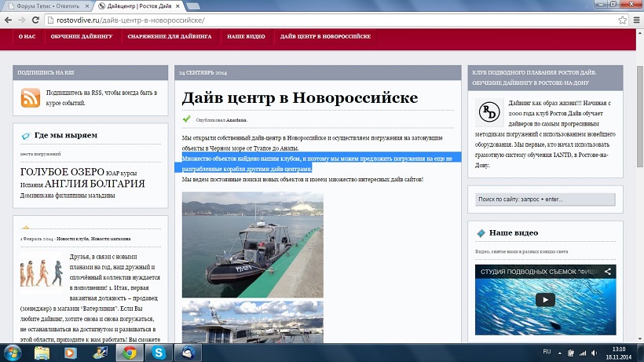Click the RU language indicator
The width and height of the screenshot is (644, 362).
pyautogui.click(x=547, y=352)
